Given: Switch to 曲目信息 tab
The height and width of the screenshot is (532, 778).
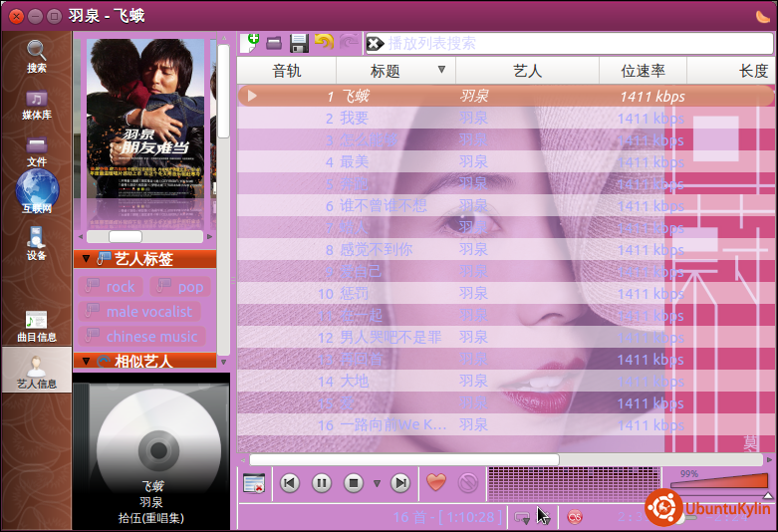Looking at the screenshot, I should point(36,326).
